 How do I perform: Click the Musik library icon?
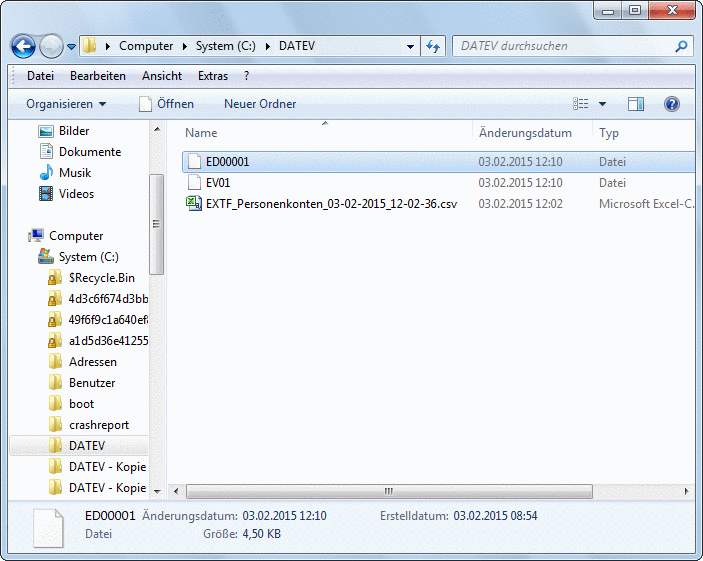46,173
